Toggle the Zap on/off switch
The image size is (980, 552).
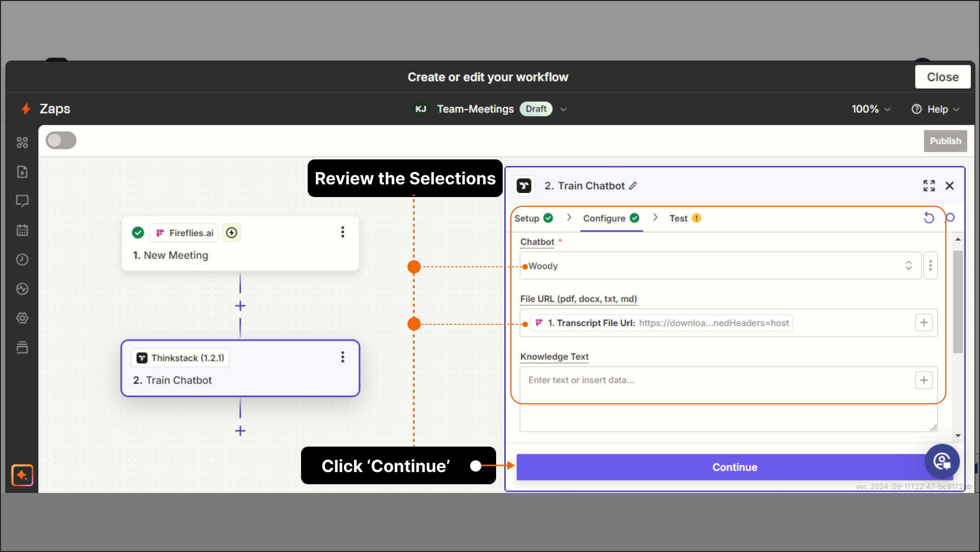(61, 141)
